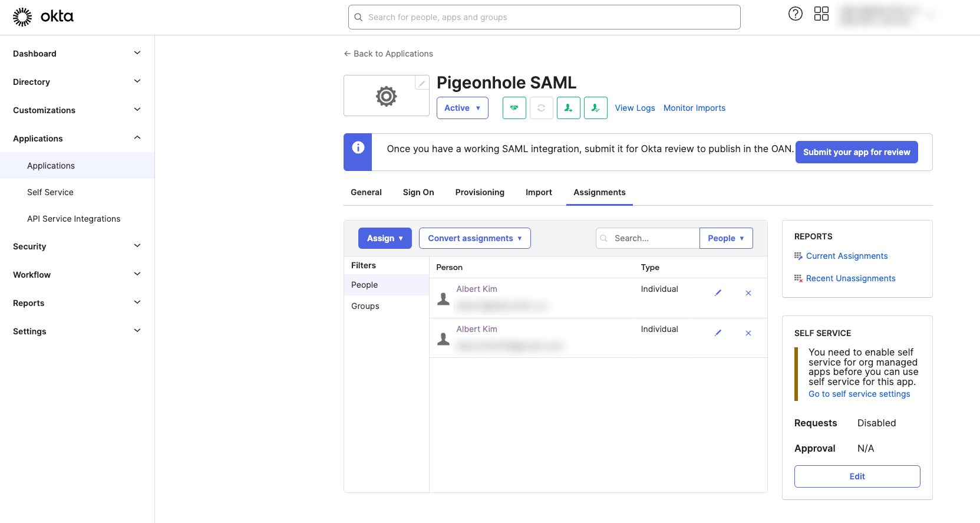This screenshot has height=523, width=980.
Task: Click the green handshake icon button
Action: [x=514, y=108]
